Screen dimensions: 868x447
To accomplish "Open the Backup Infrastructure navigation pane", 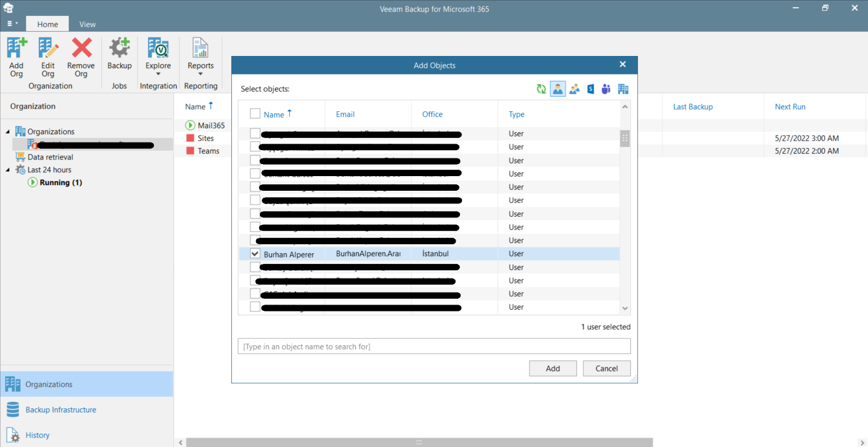I will click(x=86, y=409).
